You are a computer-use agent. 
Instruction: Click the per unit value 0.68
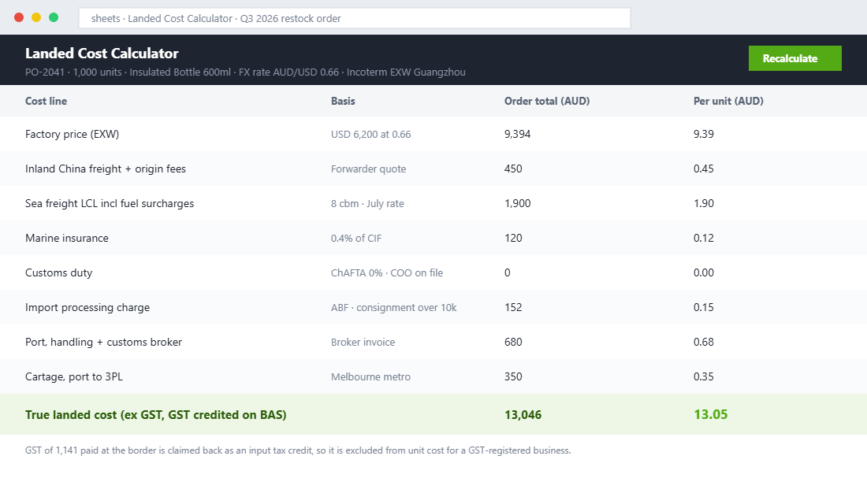click(703, 342)
